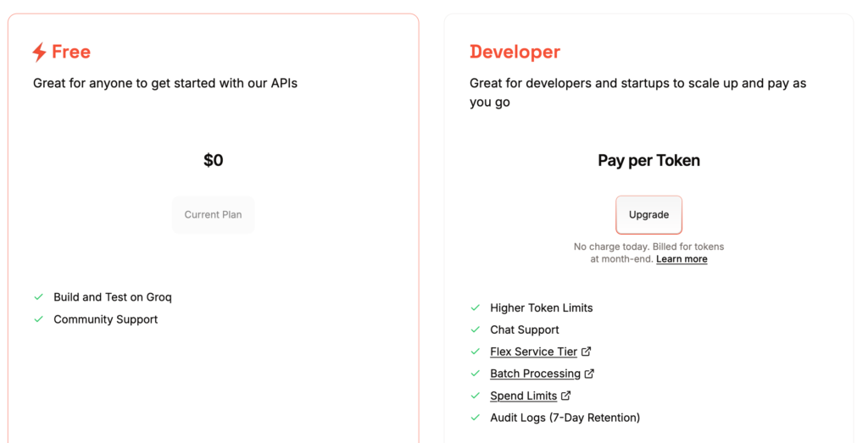Image resolution: width=868 pixels, height=443 pixels.
Task: Click the external link icon next to Batch Processing
Action: click(x=590, y=374)
